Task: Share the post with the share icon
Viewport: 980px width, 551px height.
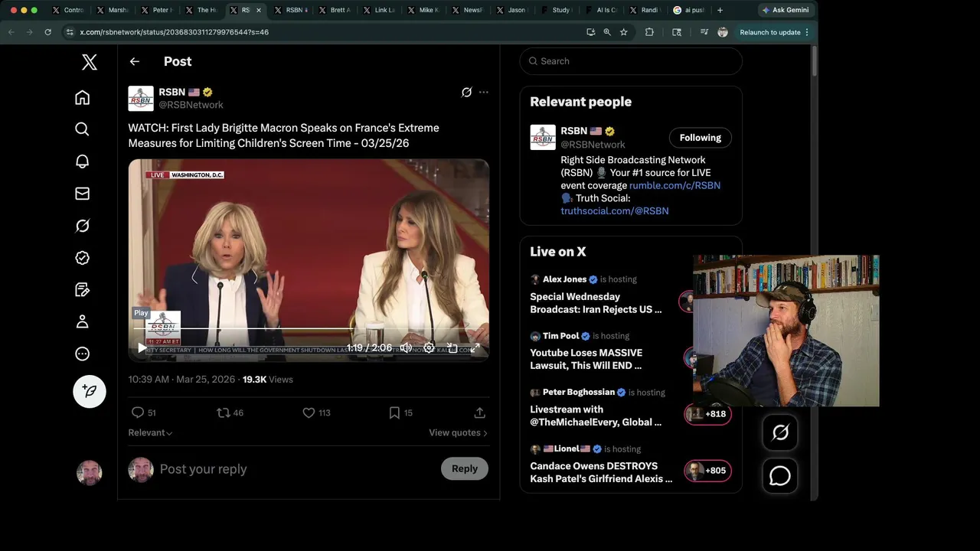Action: click(480, 412)
